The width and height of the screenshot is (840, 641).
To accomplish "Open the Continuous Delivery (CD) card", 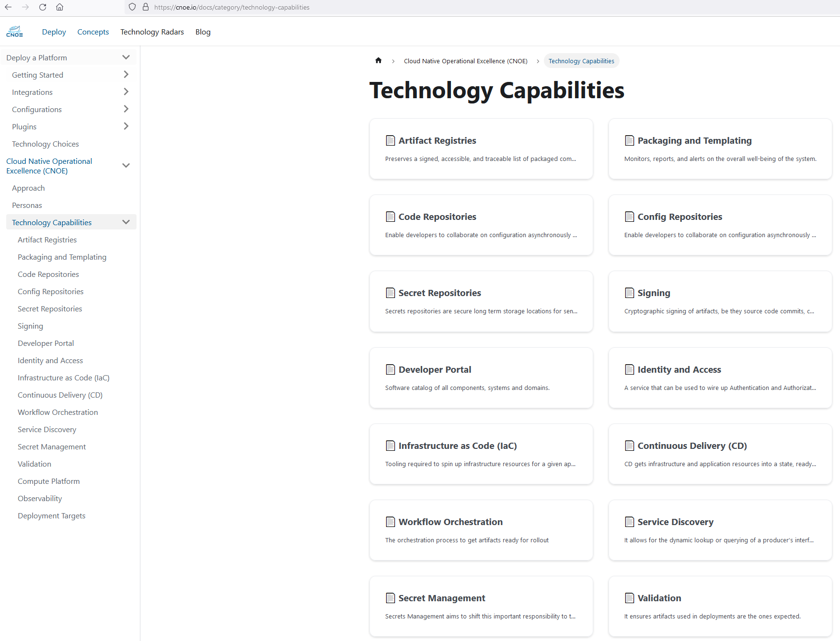I will click(720, 454).
